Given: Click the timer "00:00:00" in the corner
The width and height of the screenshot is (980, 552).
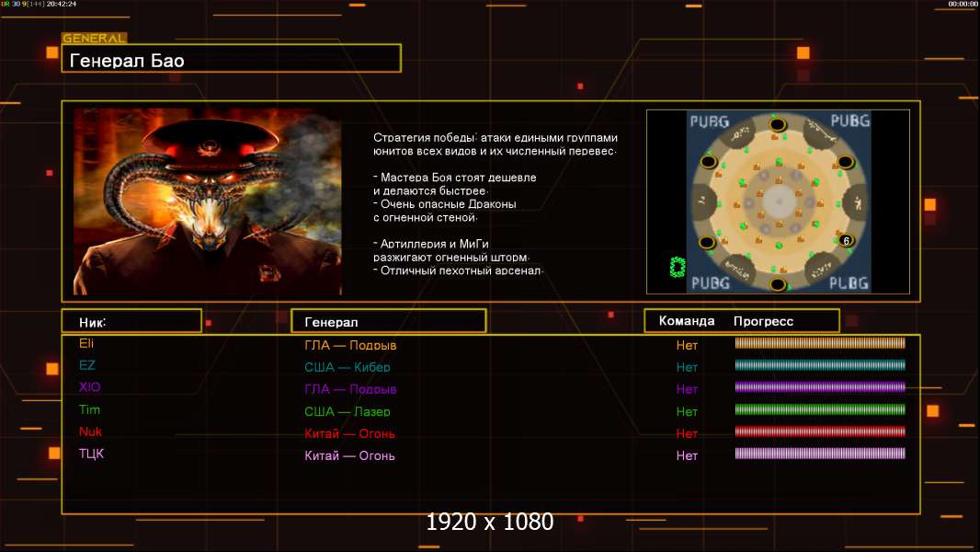Looking at the screenshot, I should click(963, 4).
